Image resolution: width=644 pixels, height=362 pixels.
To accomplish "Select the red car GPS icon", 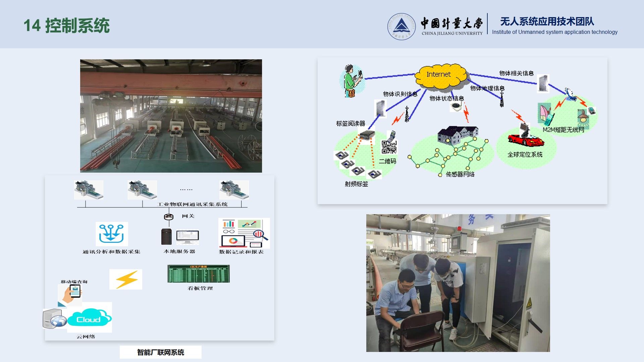I will click(525, 139).
